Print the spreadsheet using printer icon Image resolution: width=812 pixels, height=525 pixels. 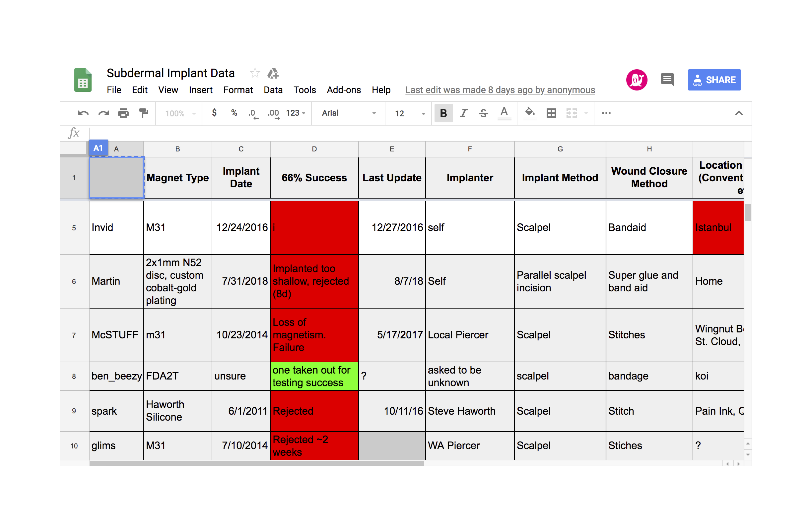click(123, 113)
